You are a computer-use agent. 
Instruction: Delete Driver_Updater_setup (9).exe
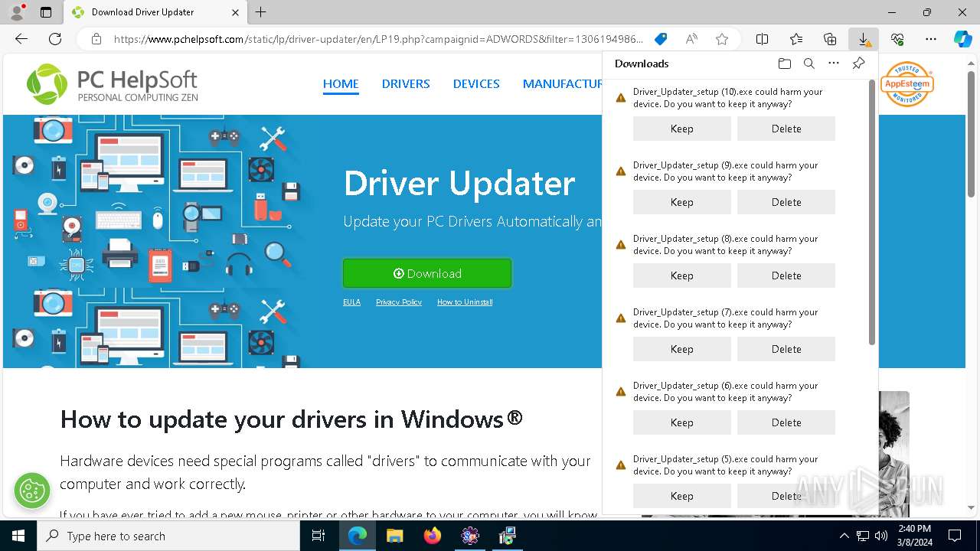pyautogui.click(x=786, y=202)
